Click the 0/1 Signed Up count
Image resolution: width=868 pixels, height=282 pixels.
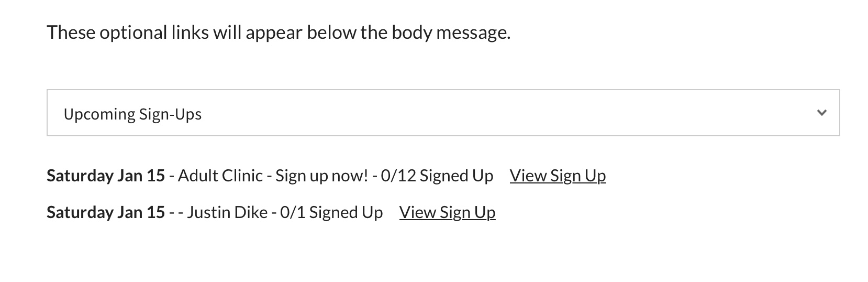[331, 212]
